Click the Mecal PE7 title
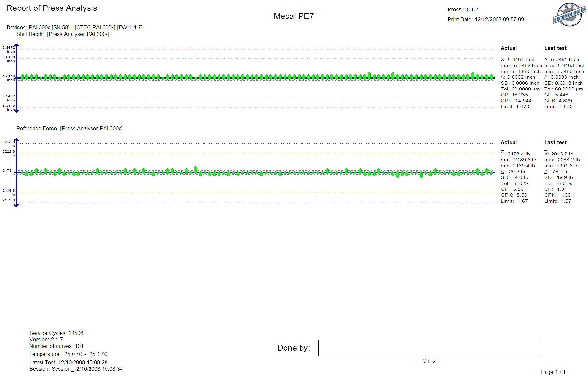Viewport: 588px width, 392px height. point(293,16)
